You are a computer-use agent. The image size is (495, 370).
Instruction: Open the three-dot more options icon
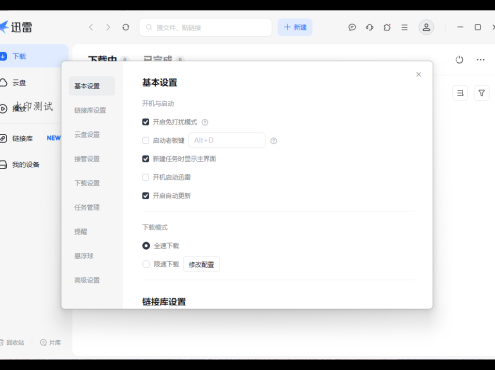(x=480, y=60)
